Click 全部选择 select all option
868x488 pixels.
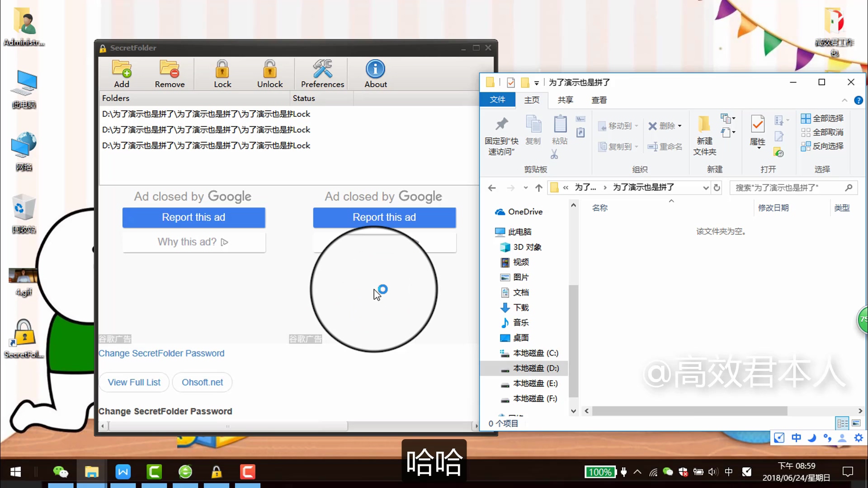tap(822, 118)
